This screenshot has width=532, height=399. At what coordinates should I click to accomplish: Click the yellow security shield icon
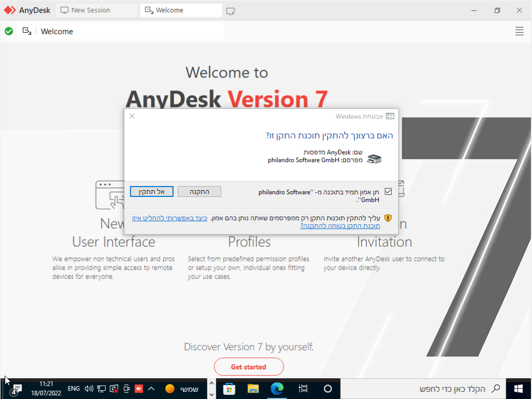click(388, 218)
